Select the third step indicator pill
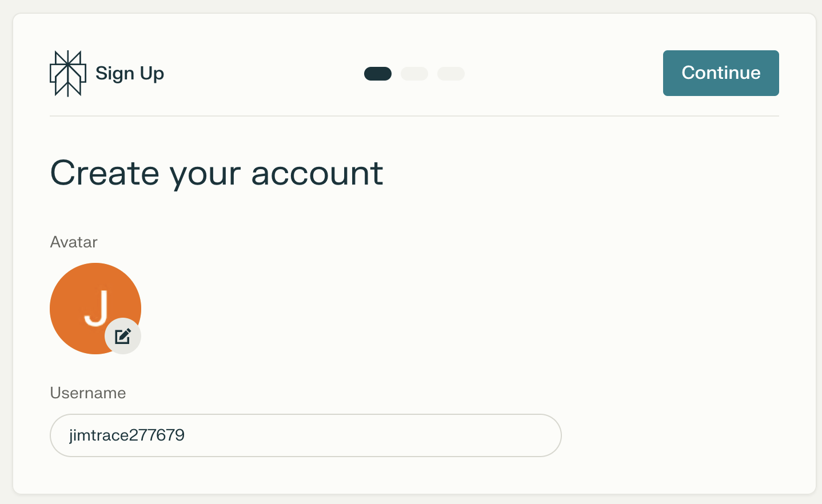The image size is (822, 504). coord(451,74)
